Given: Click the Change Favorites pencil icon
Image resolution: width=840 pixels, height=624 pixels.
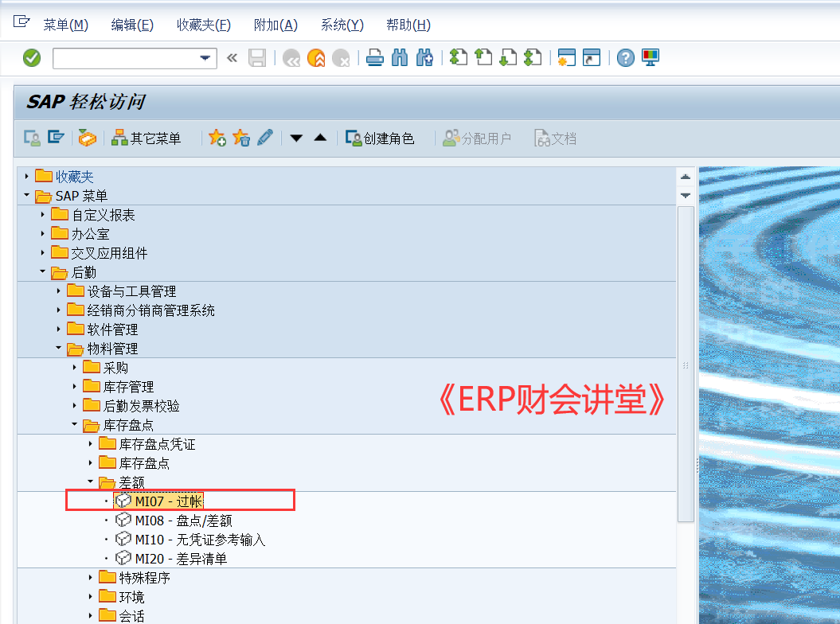Looking at the screenshot, I should 264,137.
